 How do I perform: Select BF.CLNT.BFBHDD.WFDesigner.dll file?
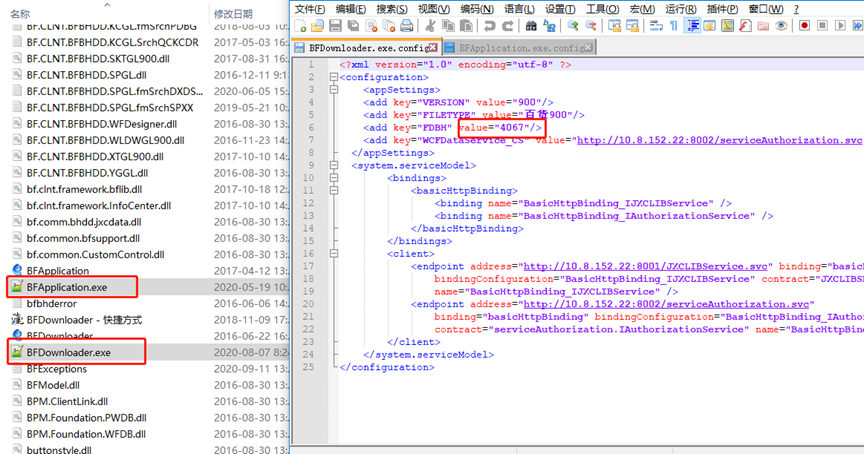point(101,124)
